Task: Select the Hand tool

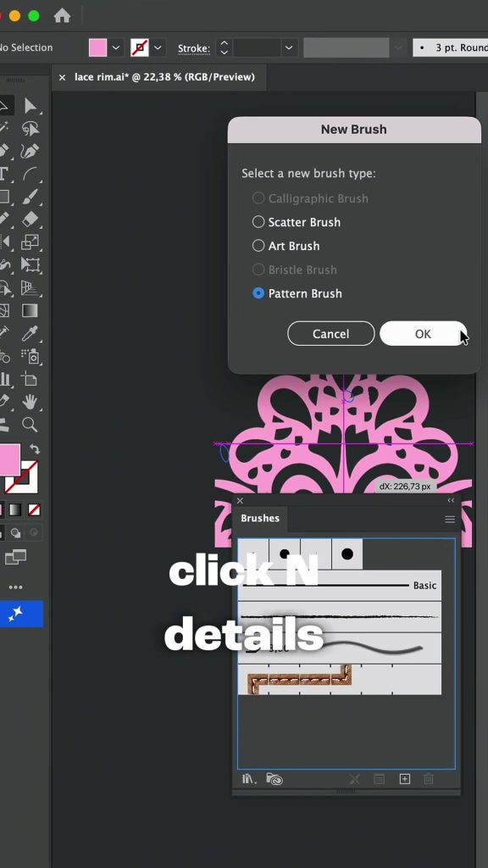Action: pyautogui.click(x=30, y=402)
